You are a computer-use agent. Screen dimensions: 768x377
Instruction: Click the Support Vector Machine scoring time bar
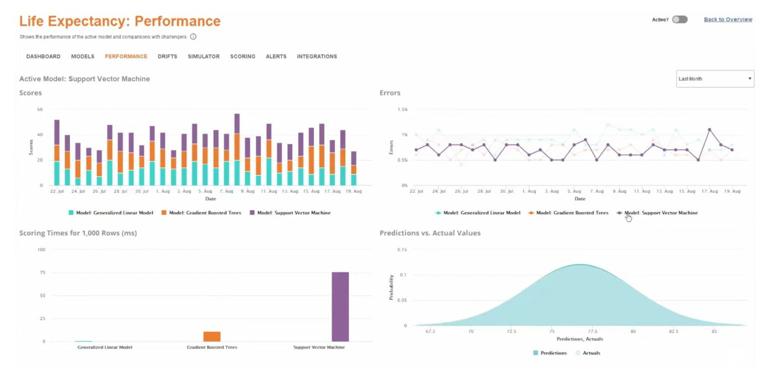340,306
